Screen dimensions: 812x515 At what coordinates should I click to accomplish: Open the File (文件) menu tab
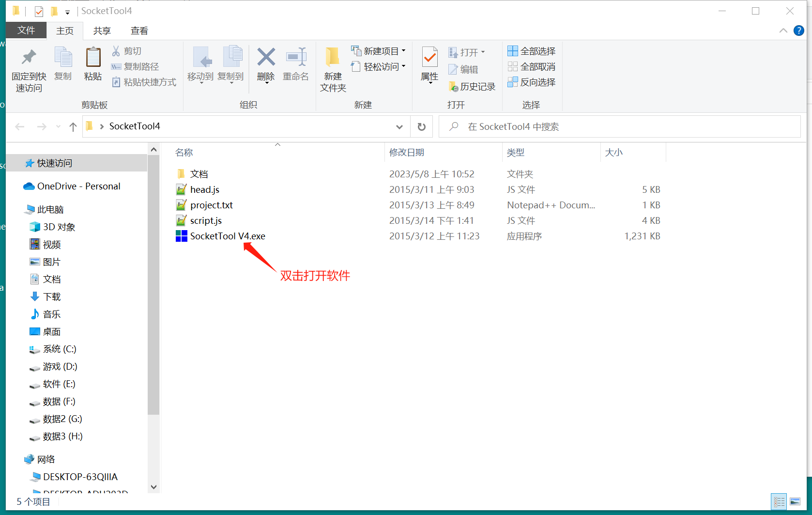(x=26, y=31)
